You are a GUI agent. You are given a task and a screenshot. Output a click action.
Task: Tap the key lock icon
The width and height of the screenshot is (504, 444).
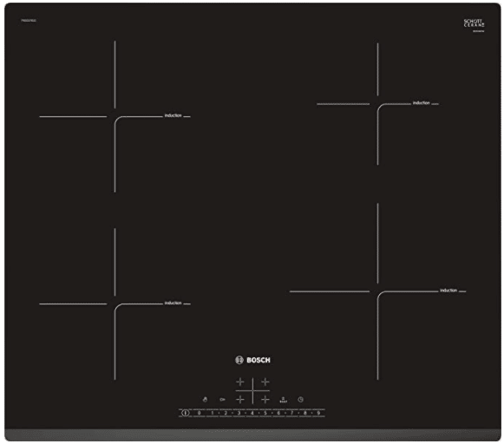[x=222, y=400]
